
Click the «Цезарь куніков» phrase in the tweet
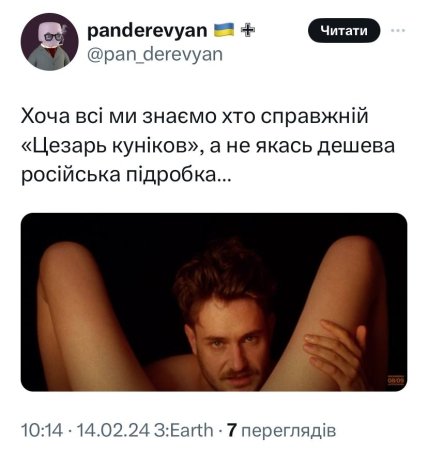(111, 146)
